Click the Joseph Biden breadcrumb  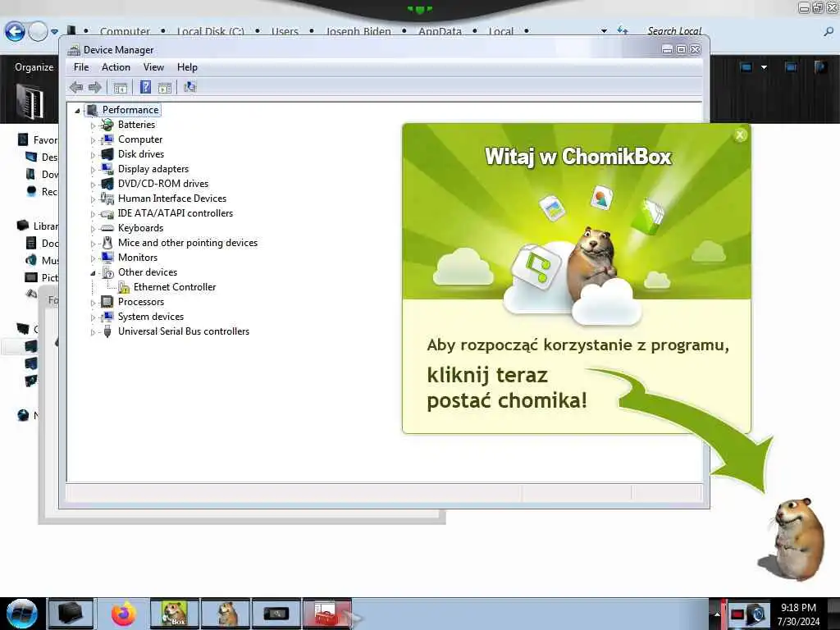coord(358,32)
